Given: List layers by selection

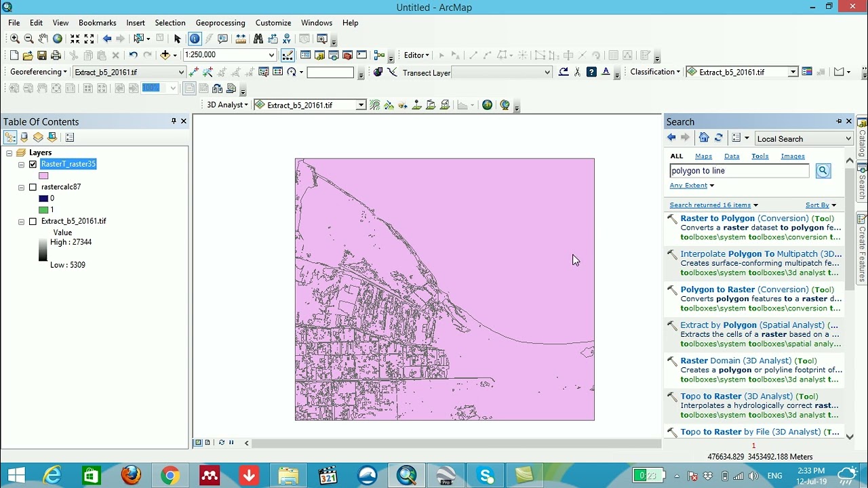Looking at the screenshot, I should coord(52,137).
